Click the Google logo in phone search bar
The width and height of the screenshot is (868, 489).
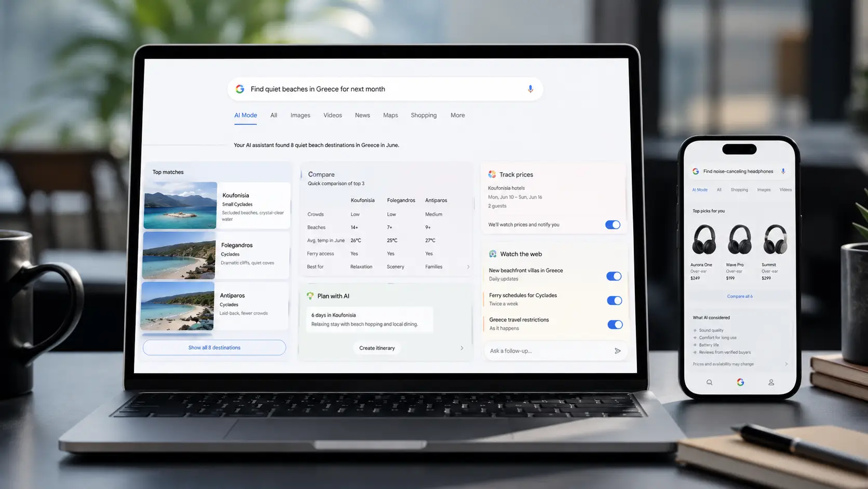(x=696, y=171)
